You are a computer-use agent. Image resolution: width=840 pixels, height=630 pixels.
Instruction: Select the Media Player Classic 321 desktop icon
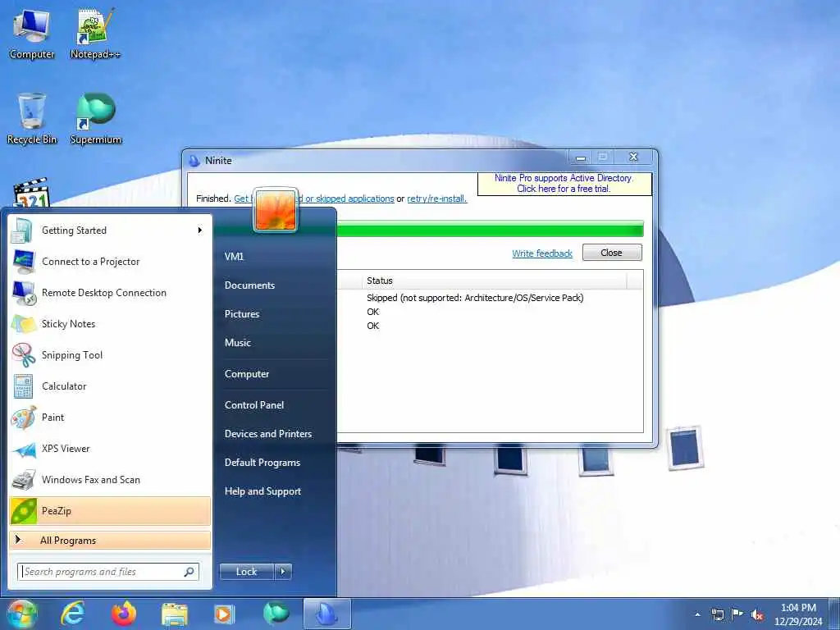pos(31,193)
